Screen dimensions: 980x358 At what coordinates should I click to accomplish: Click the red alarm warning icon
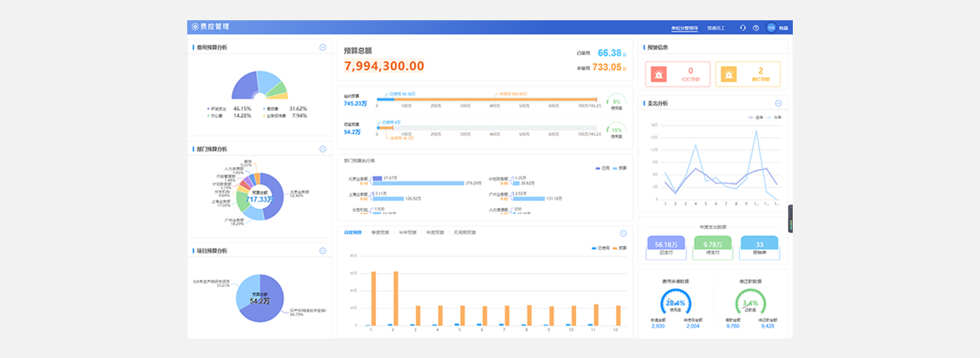659,74
